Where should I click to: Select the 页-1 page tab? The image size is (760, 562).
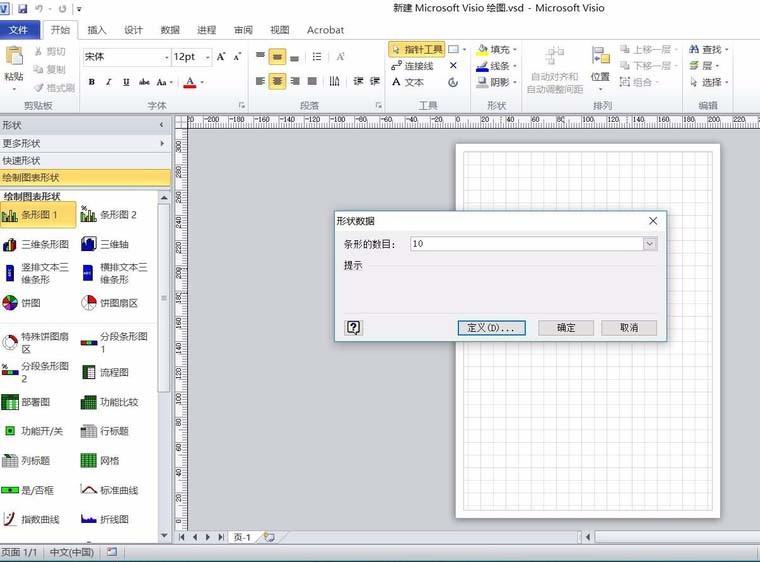pyautogui.click(x=242, y=537)
